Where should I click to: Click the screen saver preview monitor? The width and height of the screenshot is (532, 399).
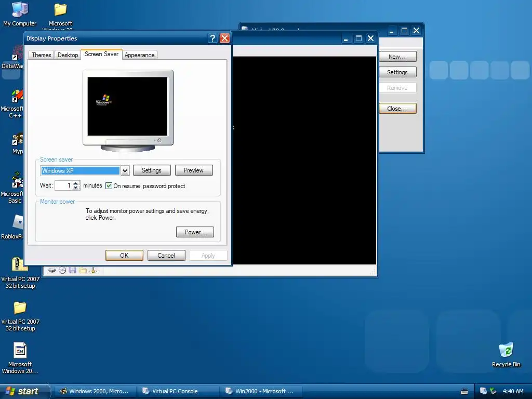click(x=128, y=110)
